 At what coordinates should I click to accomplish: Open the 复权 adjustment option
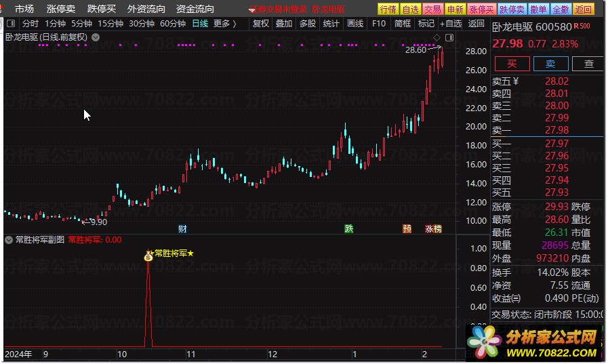pos(260,24)
